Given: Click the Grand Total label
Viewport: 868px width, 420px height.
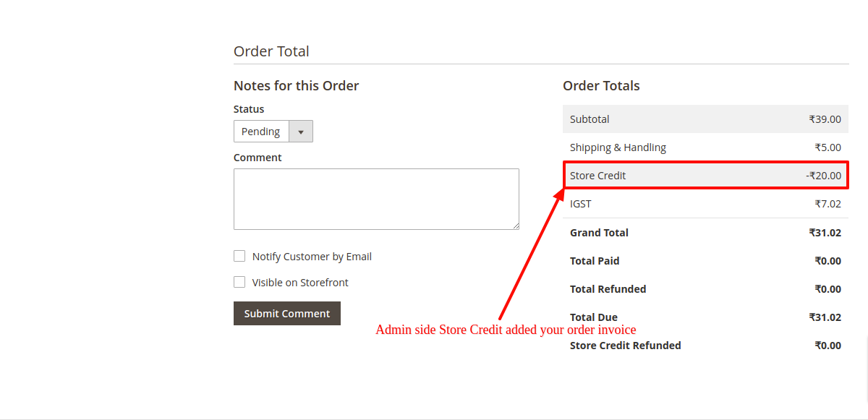Looking at the screenshot, I should [x=599, y=233].
